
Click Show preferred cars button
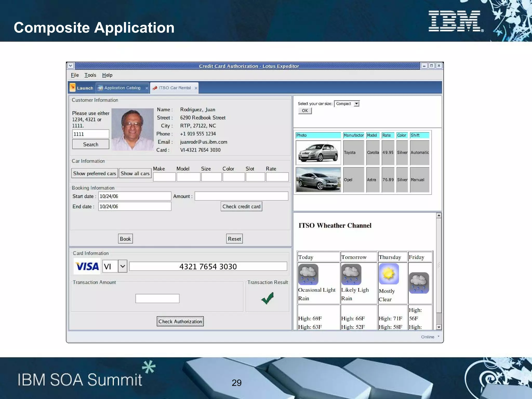point(95,173)
